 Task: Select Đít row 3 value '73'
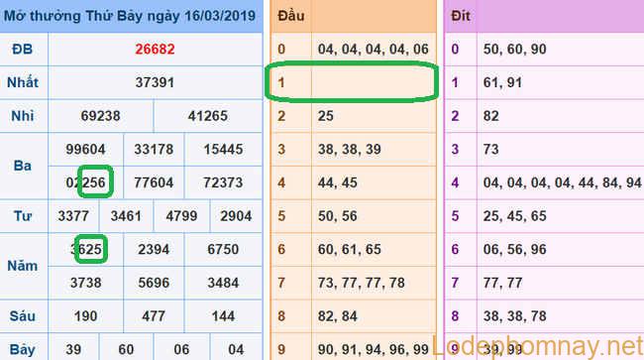(x=490, y=149)
